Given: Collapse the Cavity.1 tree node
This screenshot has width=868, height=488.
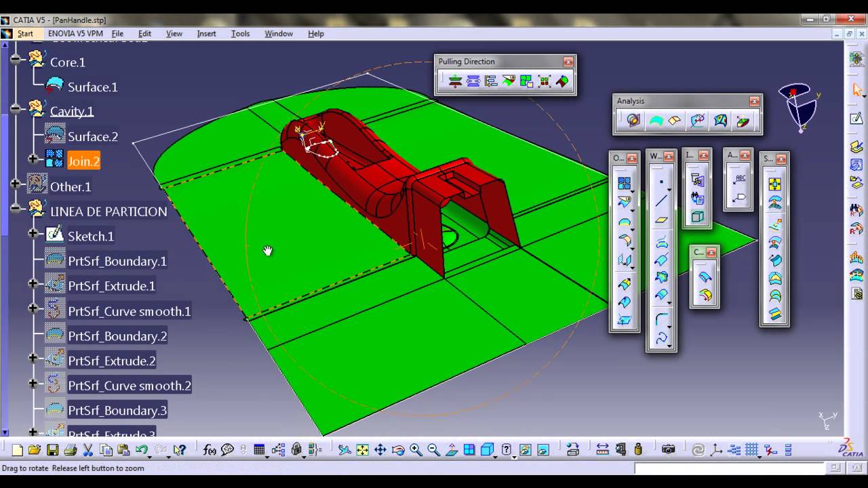Looking at the screenshot, I should click(15, 108).
